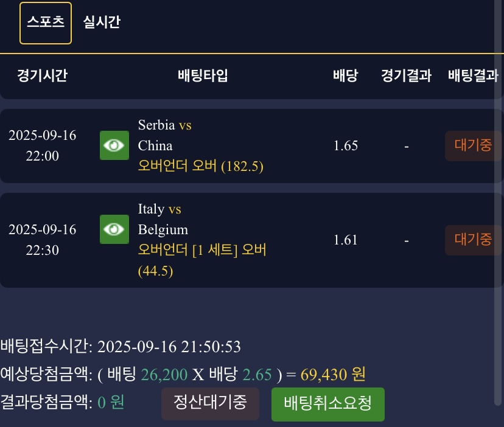The height and width of the screenshot is (427, 504).
Task: Click the 경기결과 column header
Action: [x=406, y=76]
